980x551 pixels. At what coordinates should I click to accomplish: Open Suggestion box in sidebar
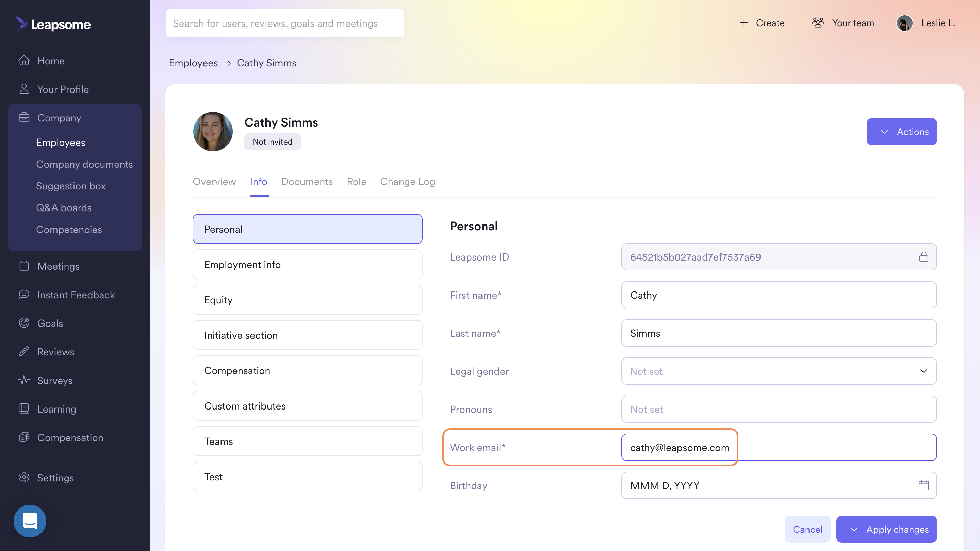71,186
